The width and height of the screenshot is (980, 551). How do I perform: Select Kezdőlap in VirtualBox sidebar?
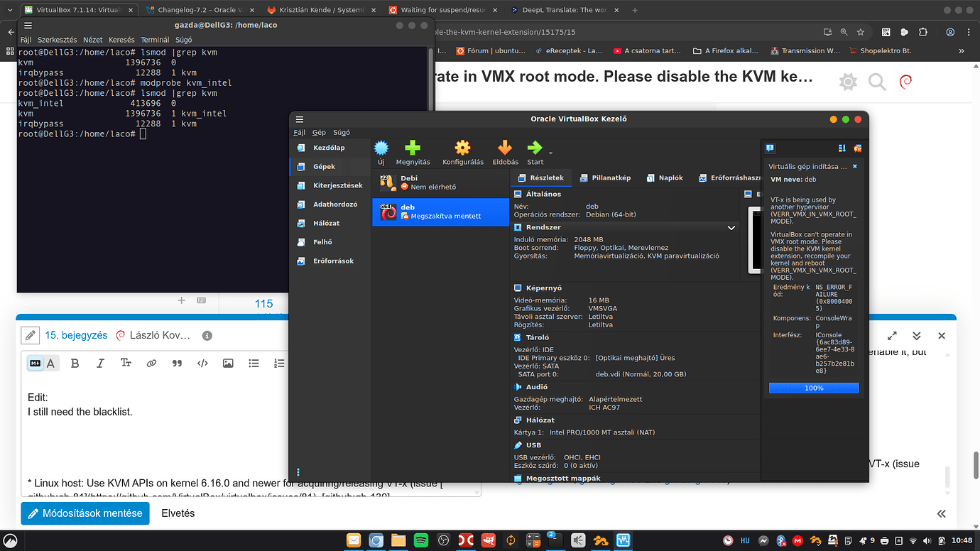[330, 148]
